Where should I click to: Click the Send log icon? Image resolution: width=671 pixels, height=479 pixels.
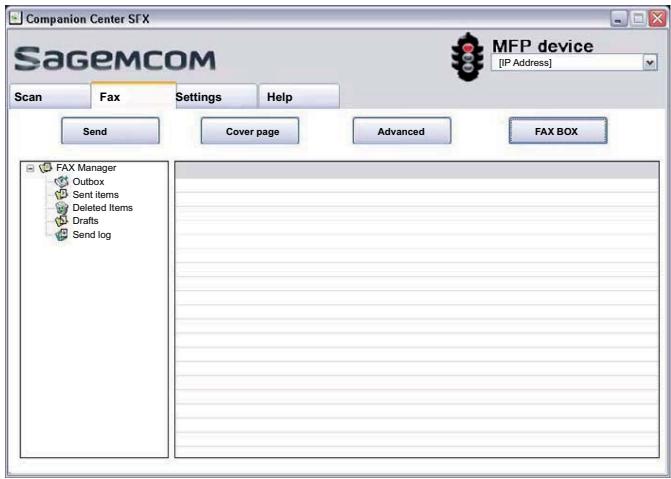[62, 235]
